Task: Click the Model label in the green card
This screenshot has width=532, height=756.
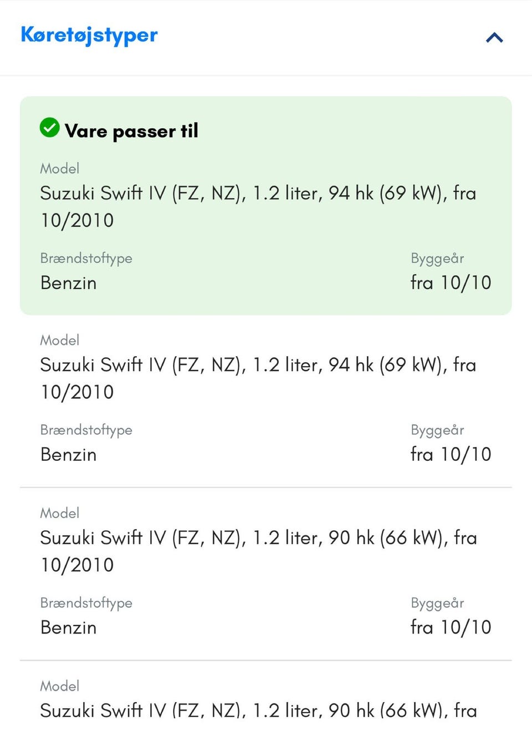Action: 60,169
